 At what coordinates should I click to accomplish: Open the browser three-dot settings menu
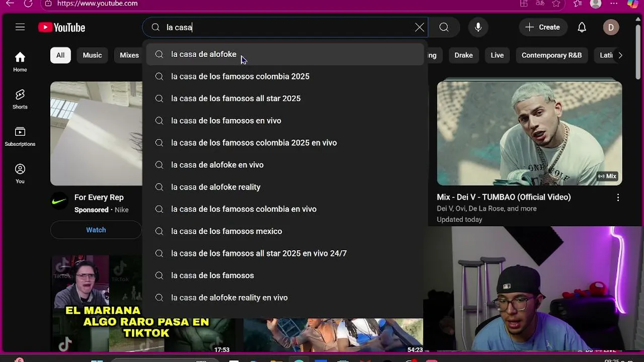[x=614, y=4]
